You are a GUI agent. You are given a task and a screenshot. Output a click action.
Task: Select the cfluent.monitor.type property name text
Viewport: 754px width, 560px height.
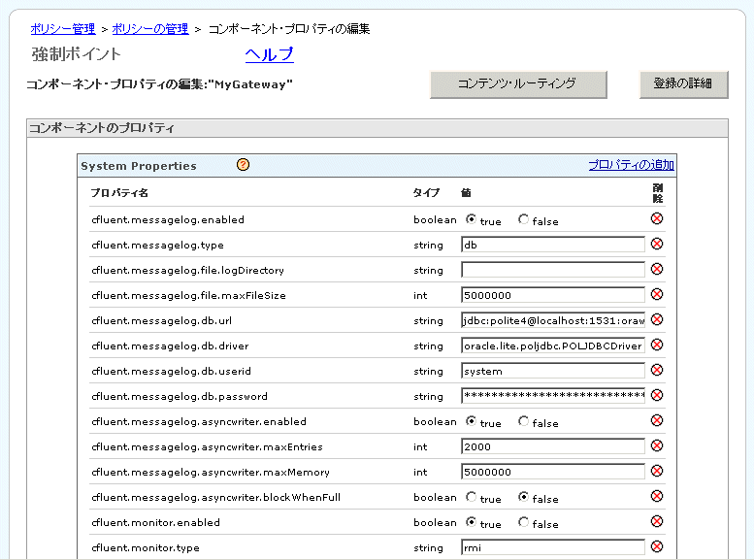(x=146, y=547)
